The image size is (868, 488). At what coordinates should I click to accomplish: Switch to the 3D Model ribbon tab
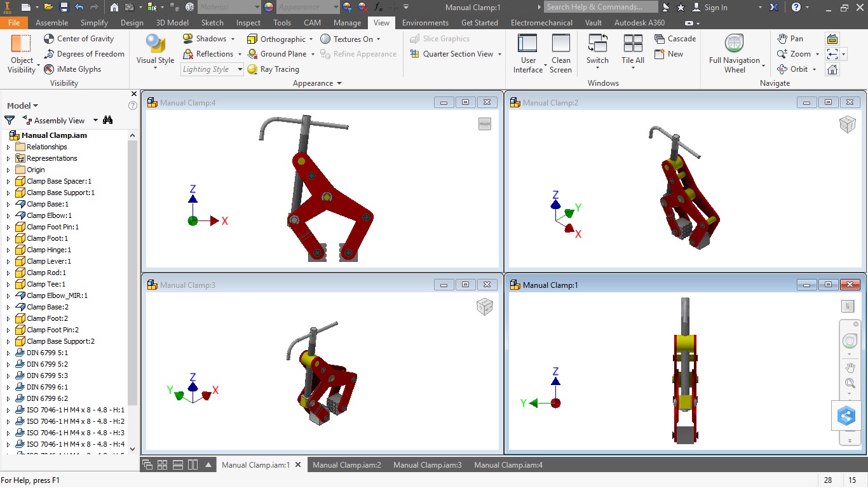coord(172,22)
